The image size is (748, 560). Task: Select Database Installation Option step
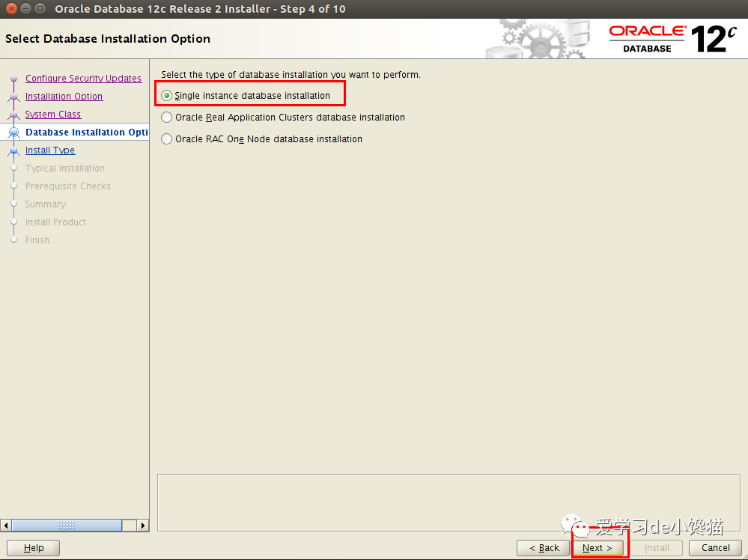[x=87, y=132]
